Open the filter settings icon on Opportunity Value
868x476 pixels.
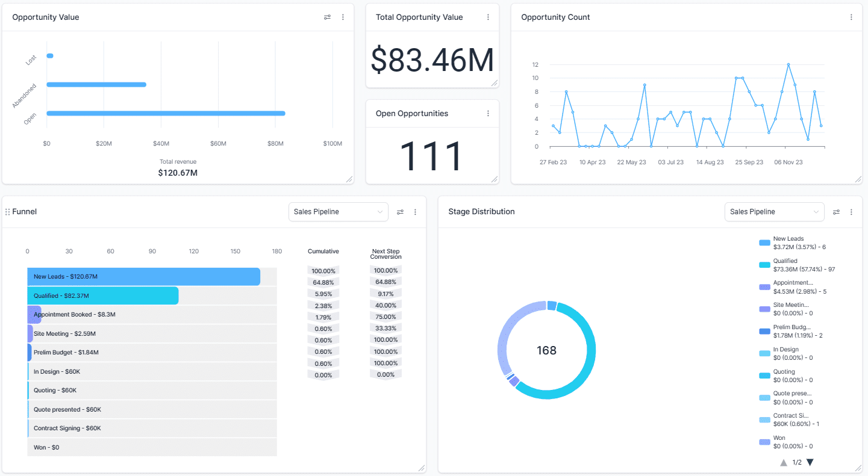pos(327,17)
